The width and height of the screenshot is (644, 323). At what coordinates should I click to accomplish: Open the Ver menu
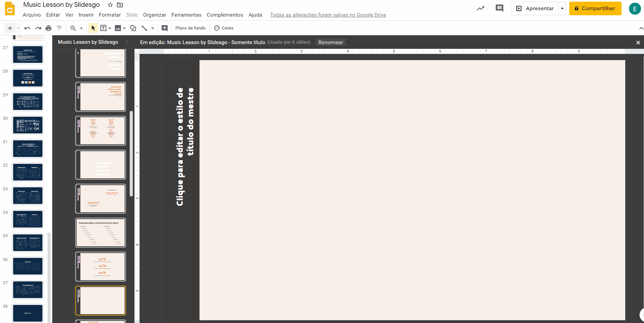tap(69, 15)
